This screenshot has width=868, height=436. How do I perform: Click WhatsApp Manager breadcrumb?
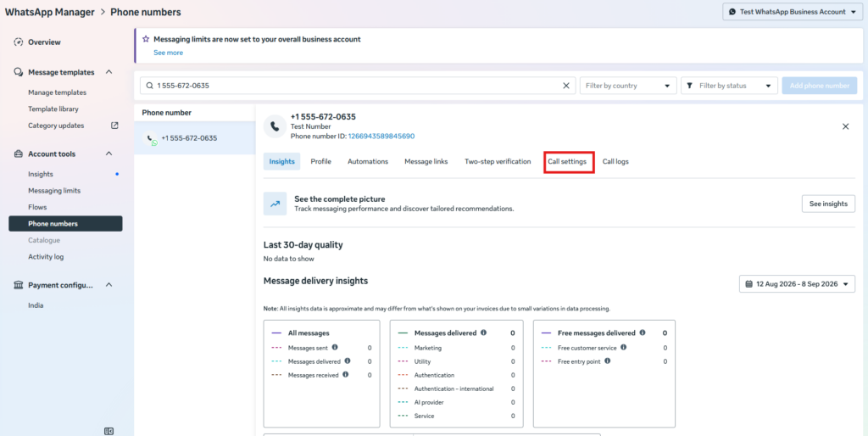pos(49,12)
